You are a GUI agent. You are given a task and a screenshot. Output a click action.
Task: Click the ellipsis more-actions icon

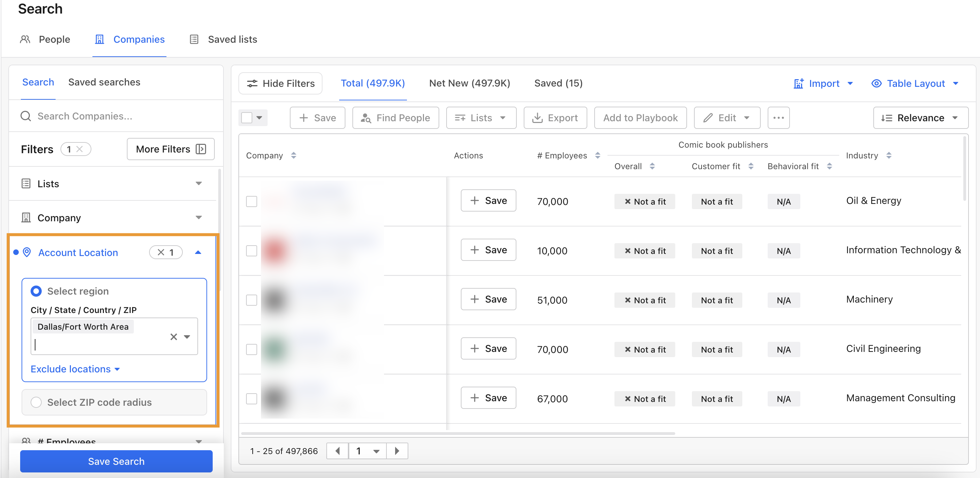click(778, 118)
